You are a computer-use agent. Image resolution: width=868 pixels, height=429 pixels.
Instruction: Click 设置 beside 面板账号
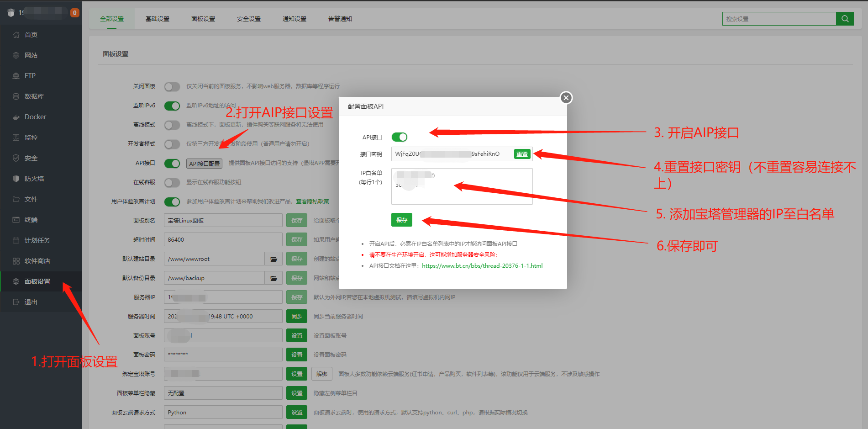(x=297, y=336)
